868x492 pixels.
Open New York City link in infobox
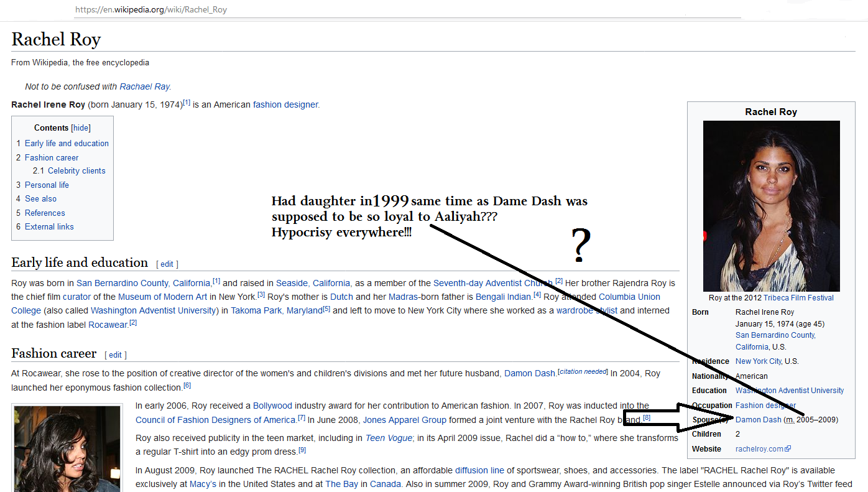(759, 361)
